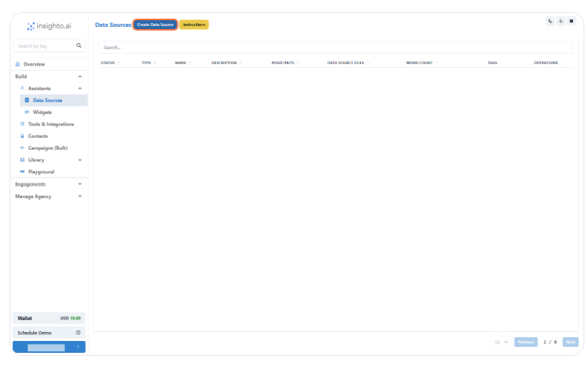Select Data Sources in the sidebar

point(54,100)
